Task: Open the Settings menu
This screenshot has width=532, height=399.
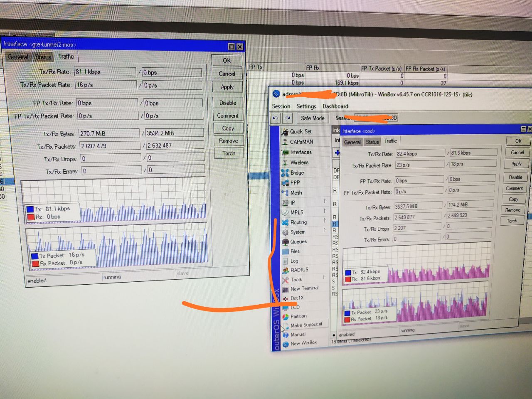Action: pyautogui.click(x=306, y=106)
